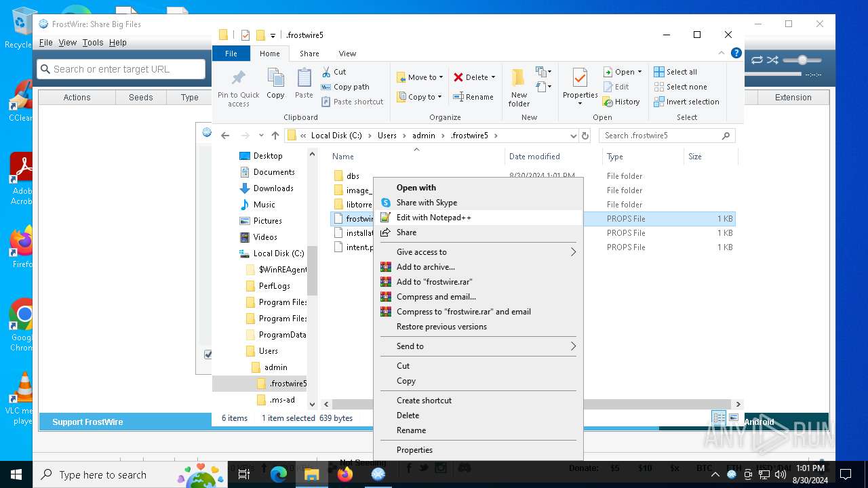Open Copy to dropdown
The height and width of the screenshot is (488, 868).
click(419, 97)
